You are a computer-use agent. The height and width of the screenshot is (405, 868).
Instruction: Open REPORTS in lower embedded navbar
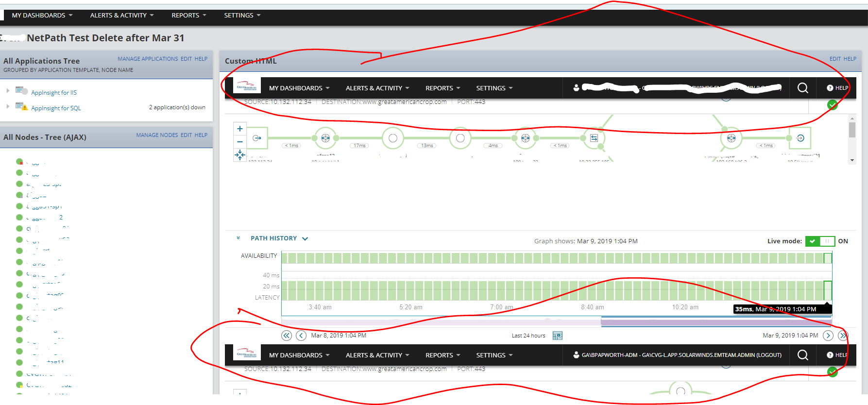[x=443, y=355]
